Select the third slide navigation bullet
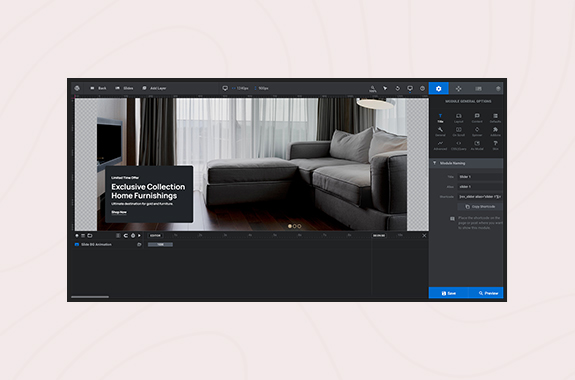The height and width of the screenshot is (380, 575). click(299, 226)
